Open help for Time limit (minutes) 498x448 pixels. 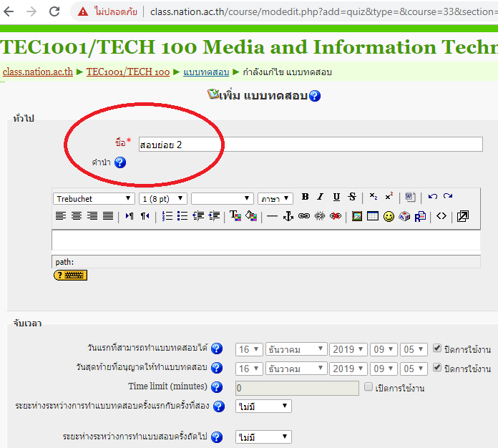(217, 387)
